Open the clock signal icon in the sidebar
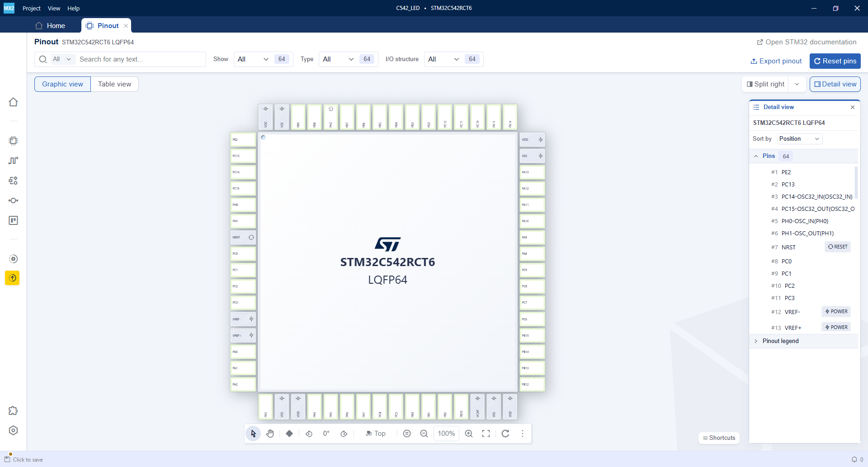Screen dimensions: 868x467 [13, 161]
